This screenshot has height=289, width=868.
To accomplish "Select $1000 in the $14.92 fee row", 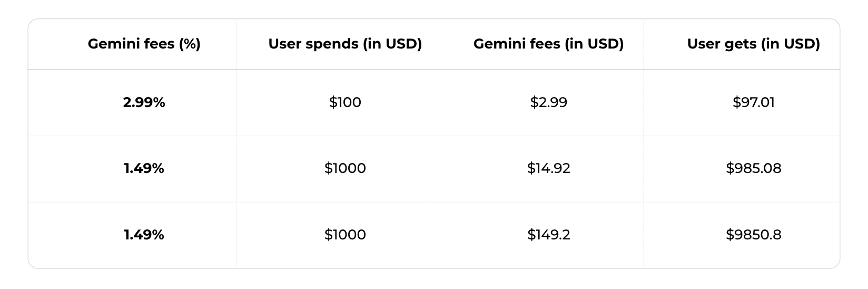I will pyautogui.click(x=345, y=168).
